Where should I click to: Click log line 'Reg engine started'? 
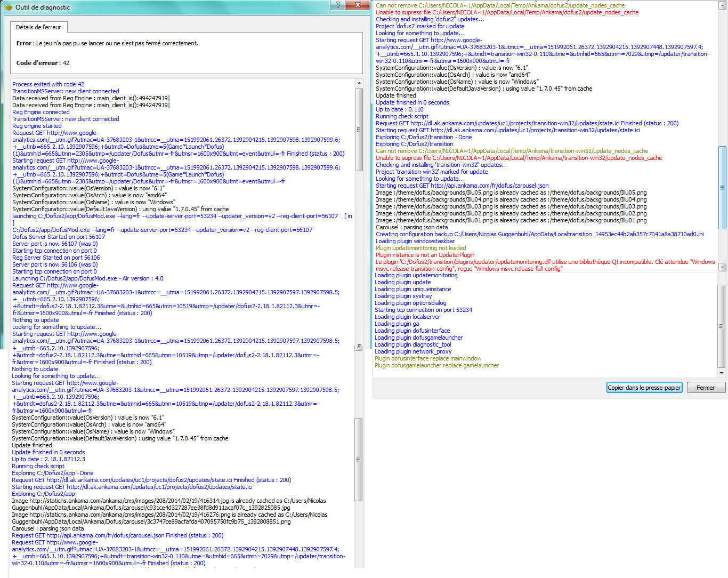[x=37, y=126]
